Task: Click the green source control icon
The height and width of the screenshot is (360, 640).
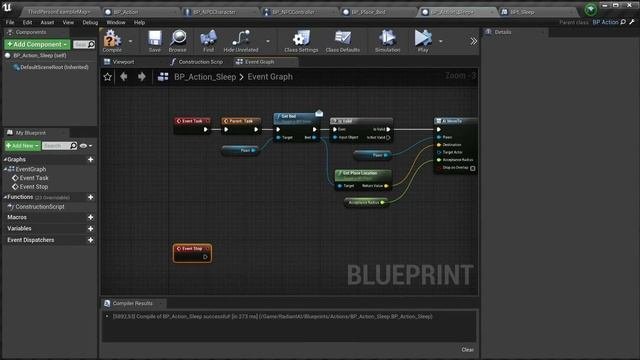Action: 590,9
